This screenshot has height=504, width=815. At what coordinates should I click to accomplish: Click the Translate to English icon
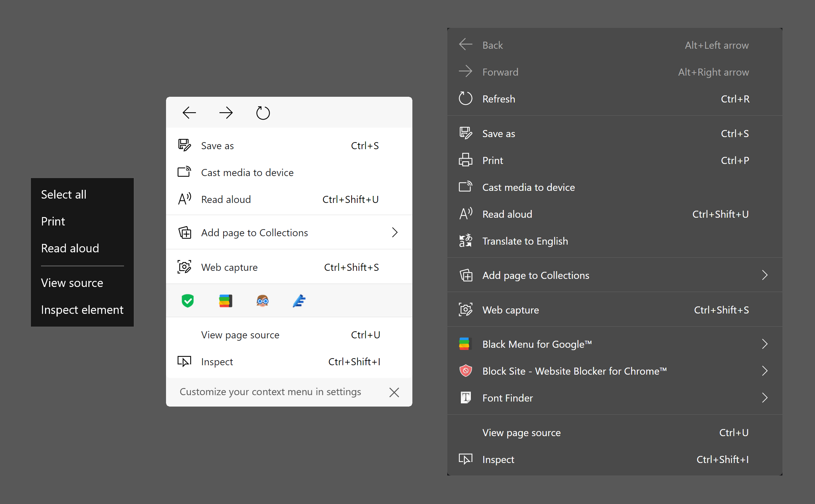465,241
